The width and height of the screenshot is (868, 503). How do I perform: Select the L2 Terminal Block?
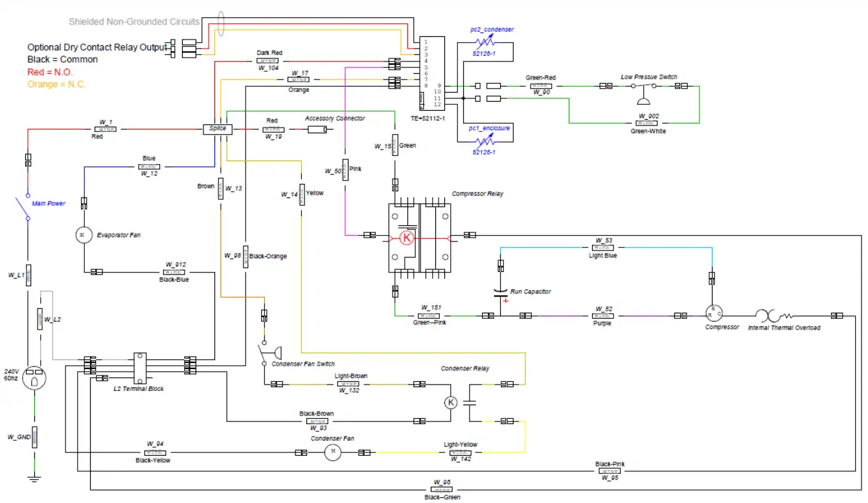[x=139, y=369]
